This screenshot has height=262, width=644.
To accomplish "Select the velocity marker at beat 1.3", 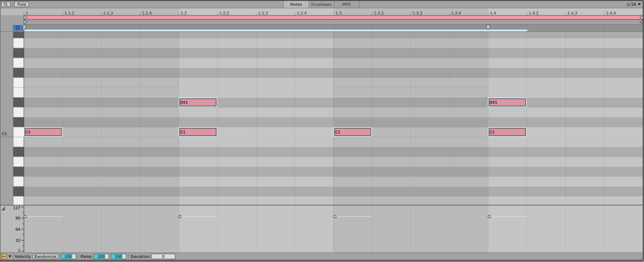I will click(335, 216).
